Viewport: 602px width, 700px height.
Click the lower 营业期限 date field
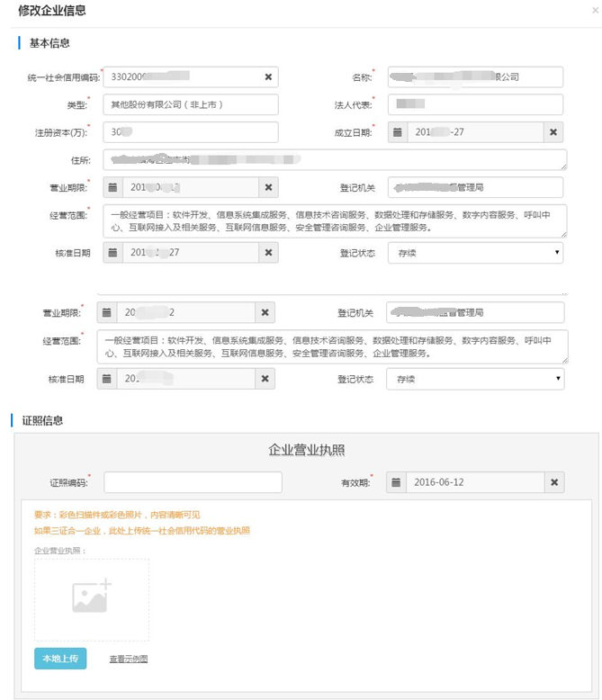click(185, 312)
